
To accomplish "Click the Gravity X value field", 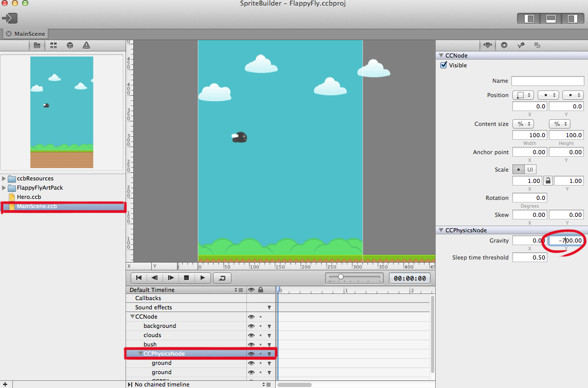I will click(x=529, y=241).
